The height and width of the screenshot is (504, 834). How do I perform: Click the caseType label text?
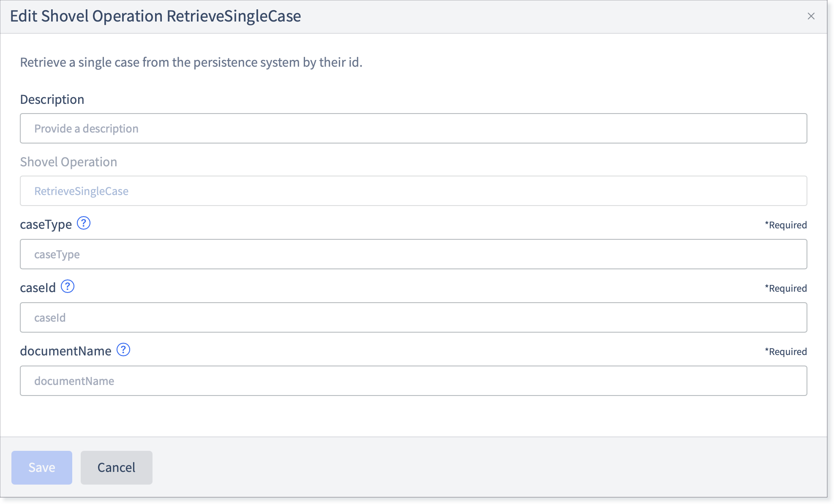[x=46, y=225]
